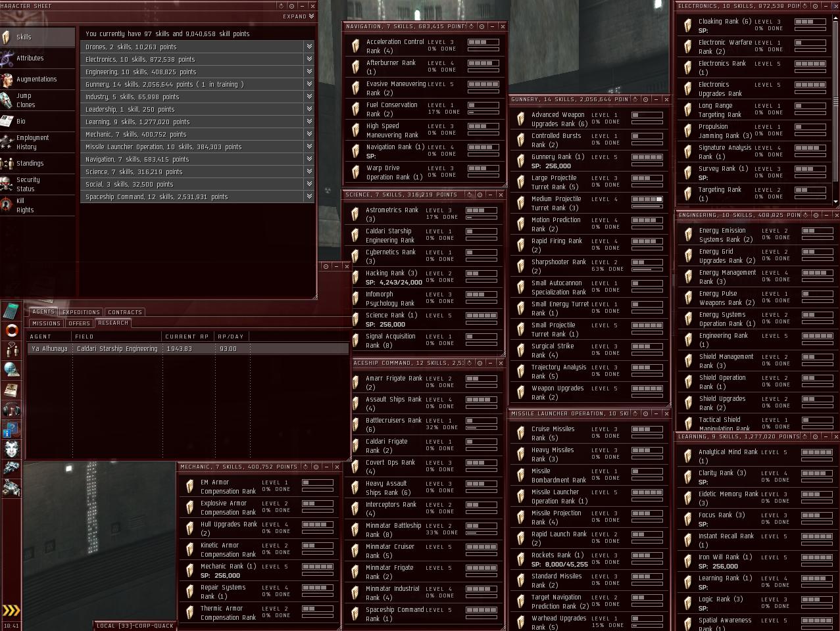Open the Offers sub-tab
The image size is (840, 631).
pyautogui.click(x=79, y=323)
